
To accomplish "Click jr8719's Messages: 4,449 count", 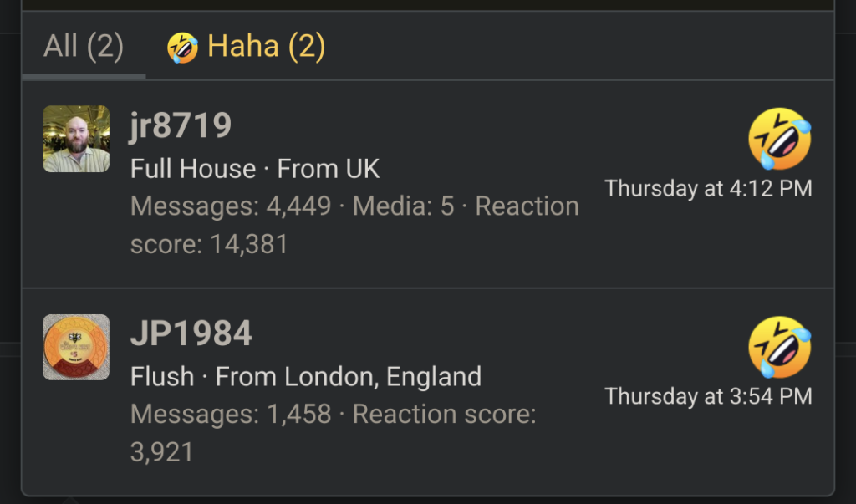I will click(231, 206).
